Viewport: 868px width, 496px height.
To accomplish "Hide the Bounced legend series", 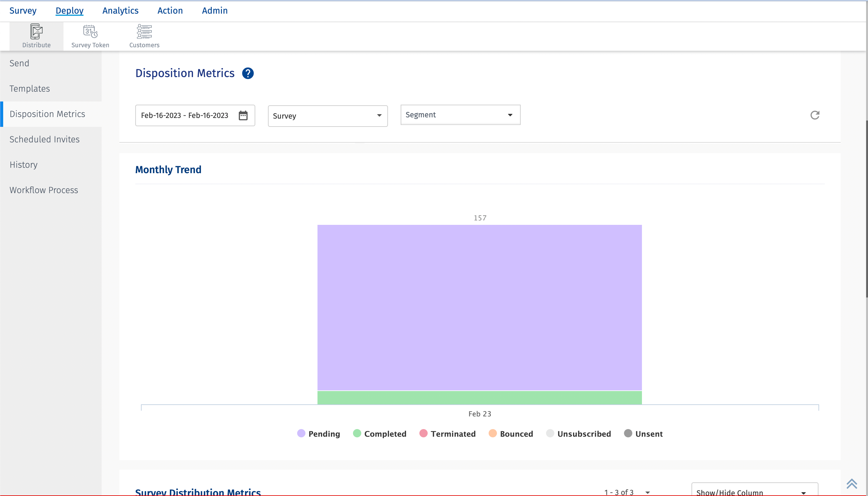I will [x=511, y=434].
